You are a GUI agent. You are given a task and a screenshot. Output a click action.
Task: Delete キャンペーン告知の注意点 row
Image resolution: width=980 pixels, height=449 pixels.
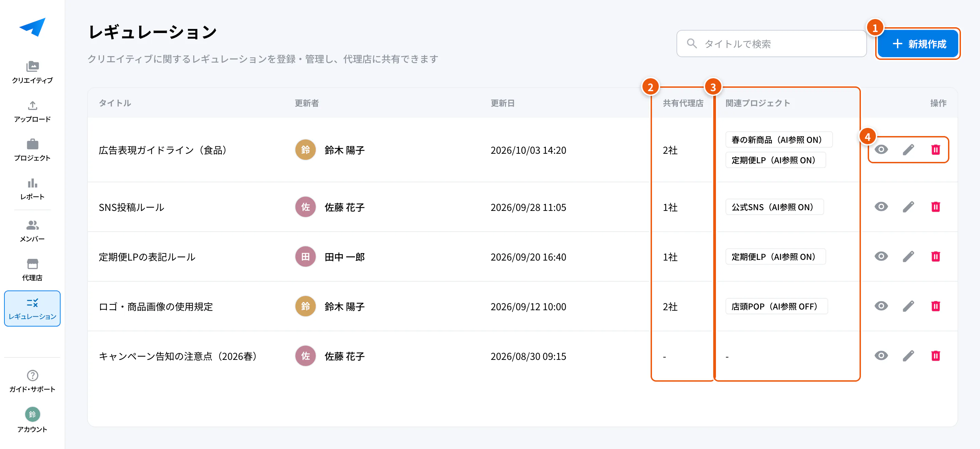coord(935,356)
